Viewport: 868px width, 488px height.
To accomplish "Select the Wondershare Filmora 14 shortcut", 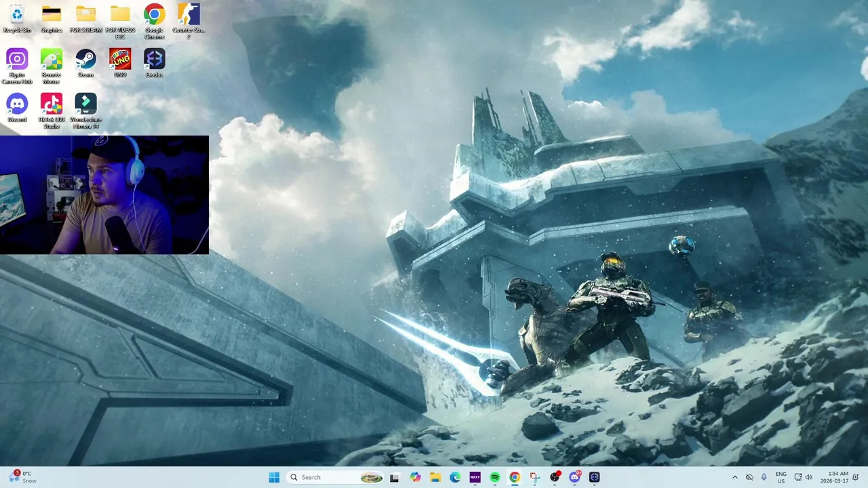I will click(x=85, y=110).
